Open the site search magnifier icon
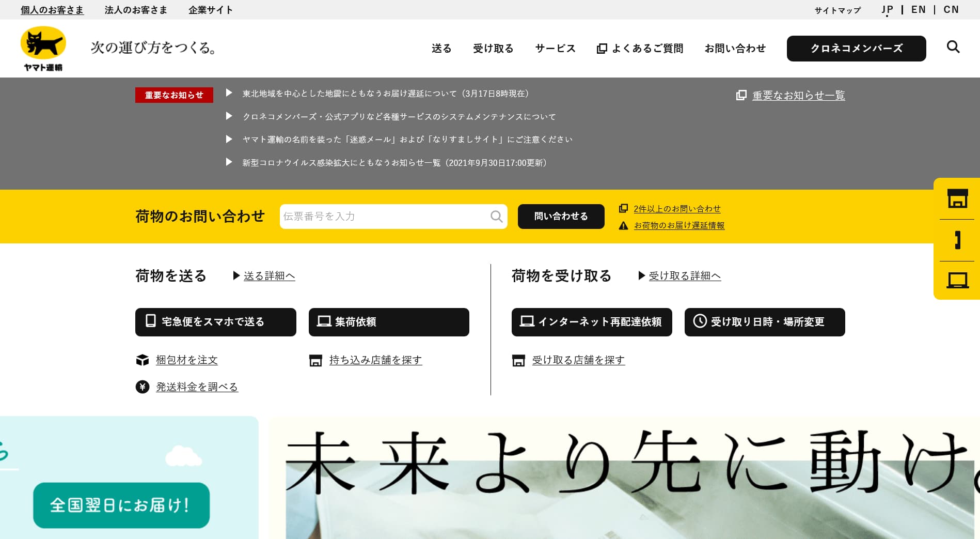 (x=953, y=47)
